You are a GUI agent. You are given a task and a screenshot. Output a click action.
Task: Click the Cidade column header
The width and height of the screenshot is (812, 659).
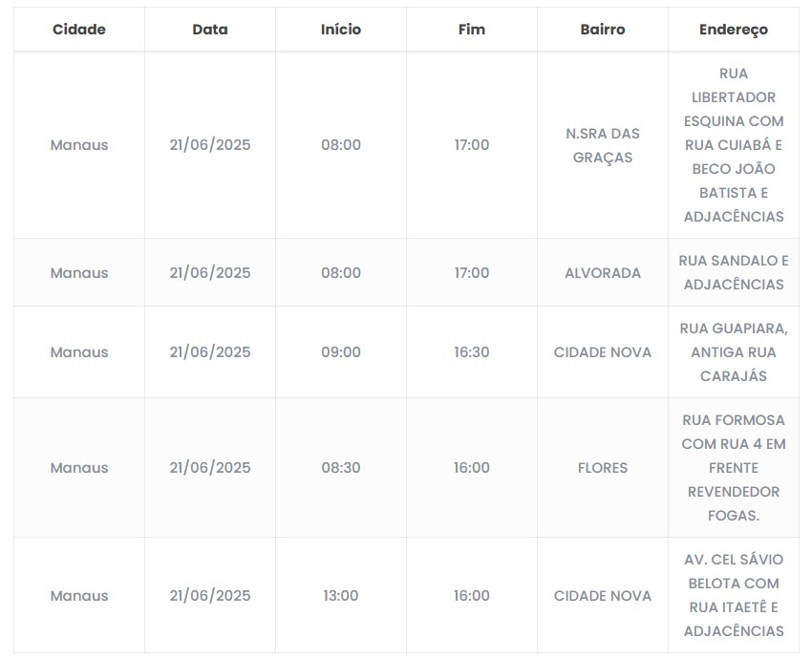79,30
